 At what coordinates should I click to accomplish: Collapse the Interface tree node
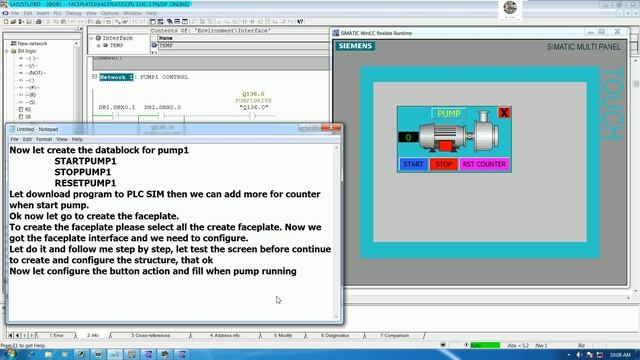tap(91, 38)
